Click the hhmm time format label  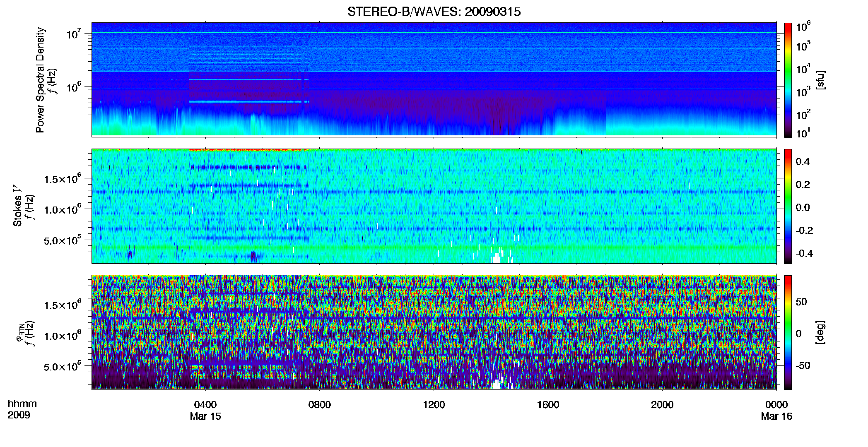22,404
